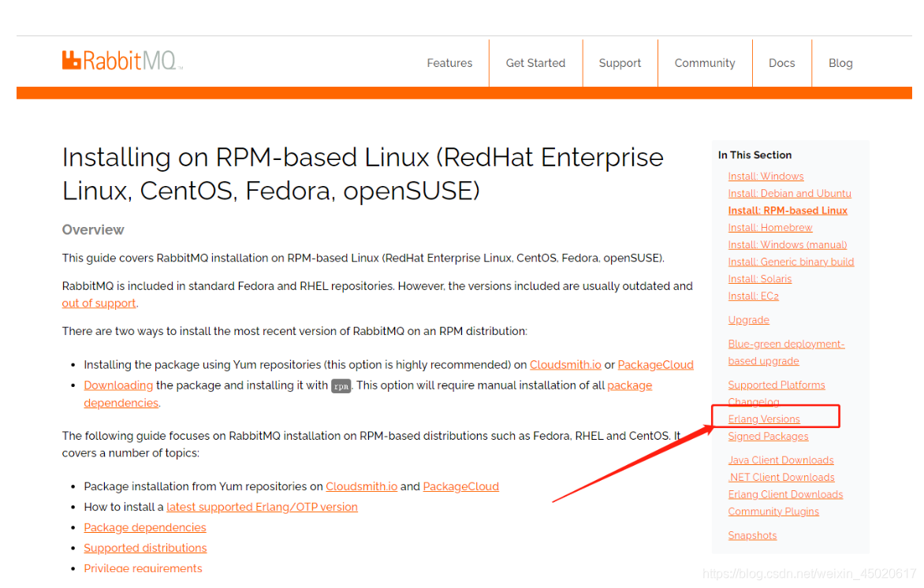Open 'Install: Debian and Ubuntu' link
This screenshot has height=588, width=924.
click(790, 193)
